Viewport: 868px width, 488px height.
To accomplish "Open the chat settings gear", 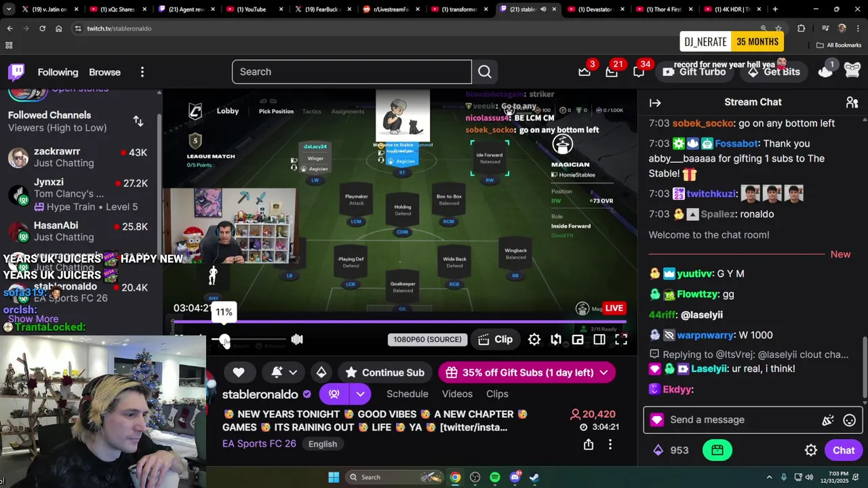I will [x=811, y=451].
